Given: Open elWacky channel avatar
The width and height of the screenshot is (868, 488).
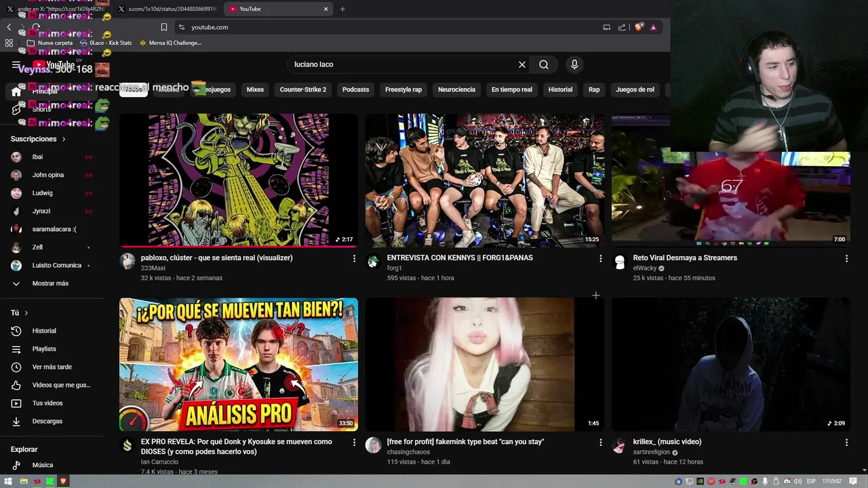Looking at the screenshot, I should point(619,262).
